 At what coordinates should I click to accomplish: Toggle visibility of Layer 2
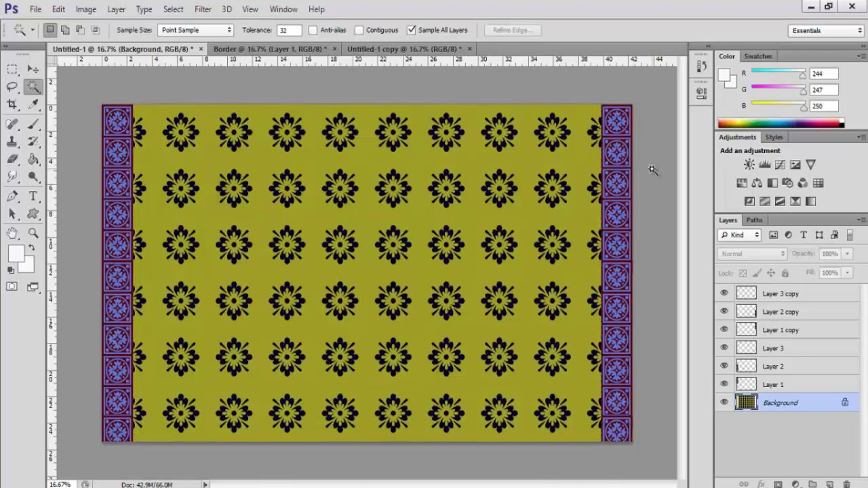tap(724, 366)
